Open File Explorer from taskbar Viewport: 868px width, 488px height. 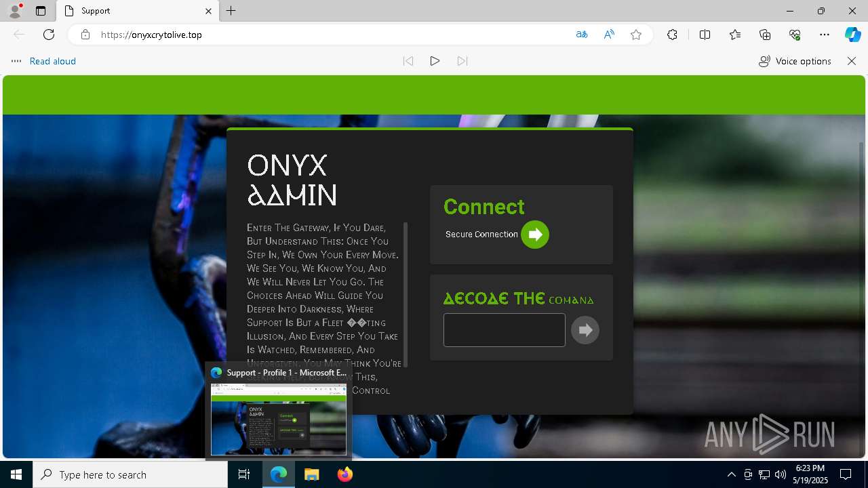pos(311,474)
